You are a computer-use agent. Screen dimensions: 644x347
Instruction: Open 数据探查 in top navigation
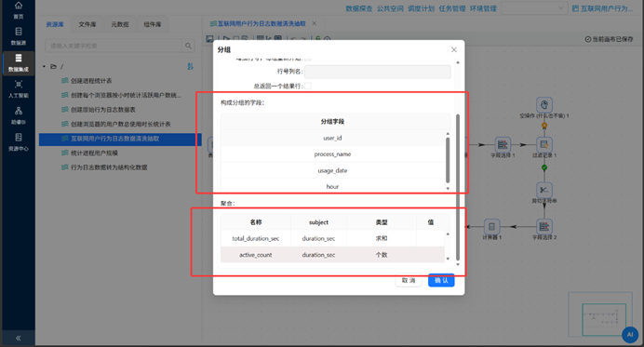click(359, 8)
